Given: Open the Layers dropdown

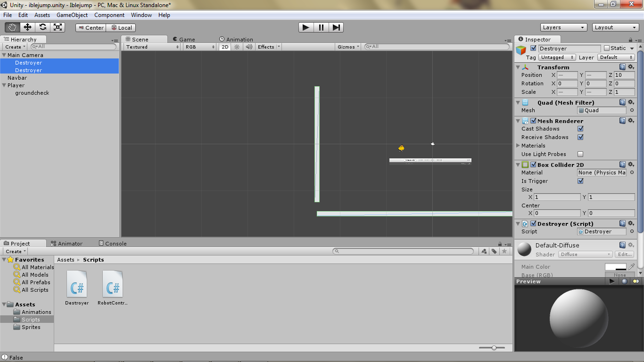Looking at the screenshot, I should (564, 27).
